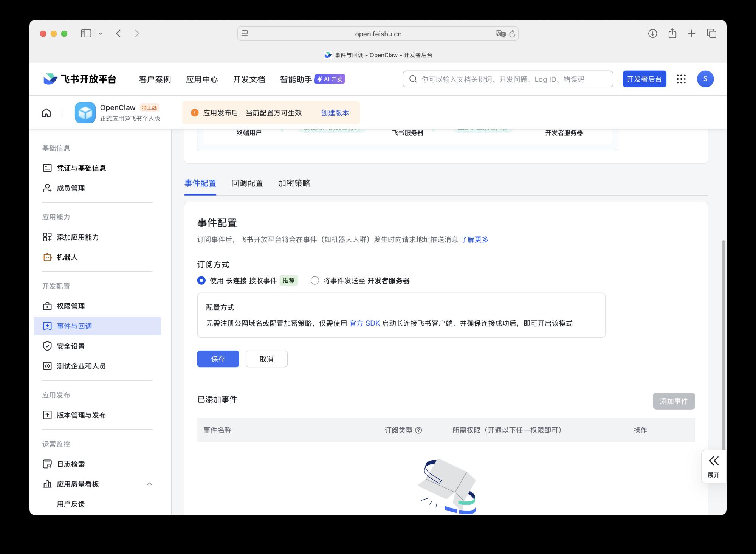This screenshot has width=756, height=554.
Task: Switch to 回调配置 tab
Action: [247, 183]
